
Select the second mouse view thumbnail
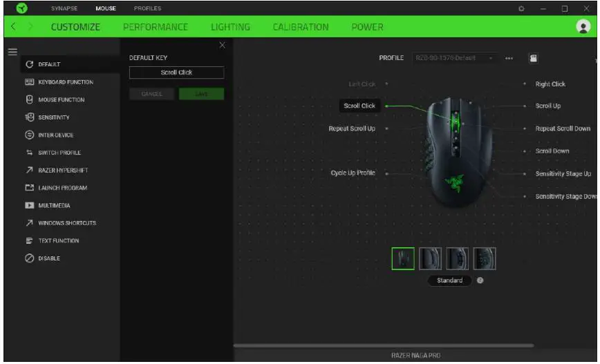click(430, 259)
